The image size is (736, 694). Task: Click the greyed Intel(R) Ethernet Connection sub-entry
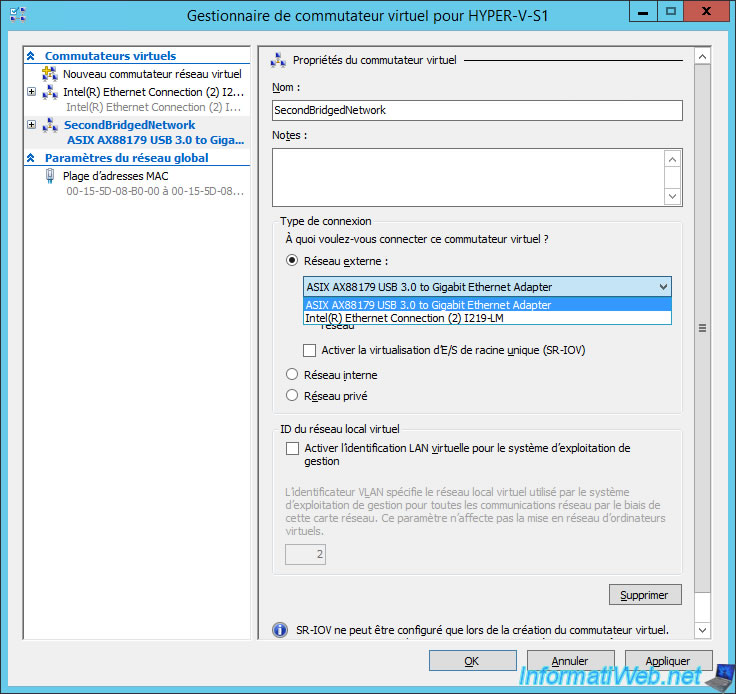click(153, 107)
